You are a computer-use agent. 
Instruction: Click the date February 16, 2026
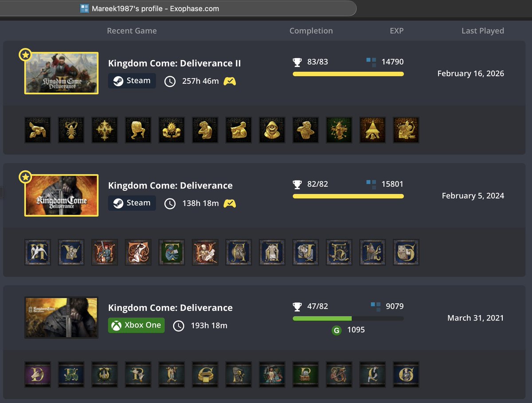click(471, 74)
